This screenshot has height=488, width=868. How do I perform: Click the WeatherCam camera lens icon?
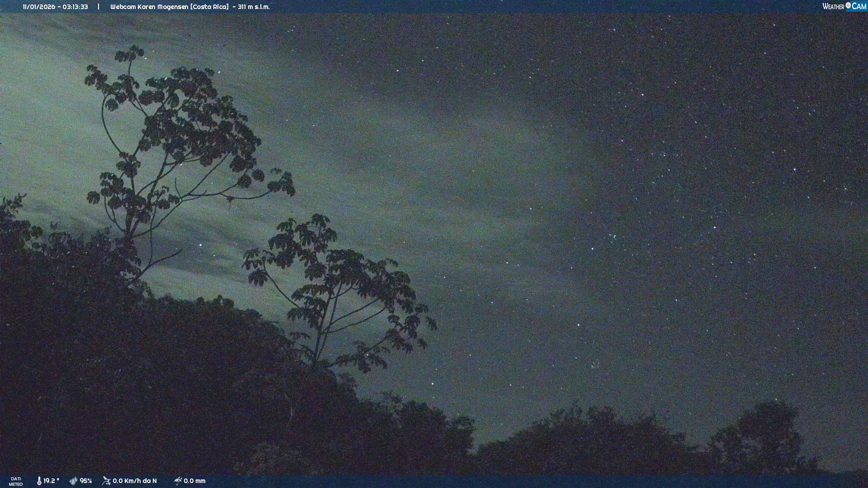coord(848,5)
